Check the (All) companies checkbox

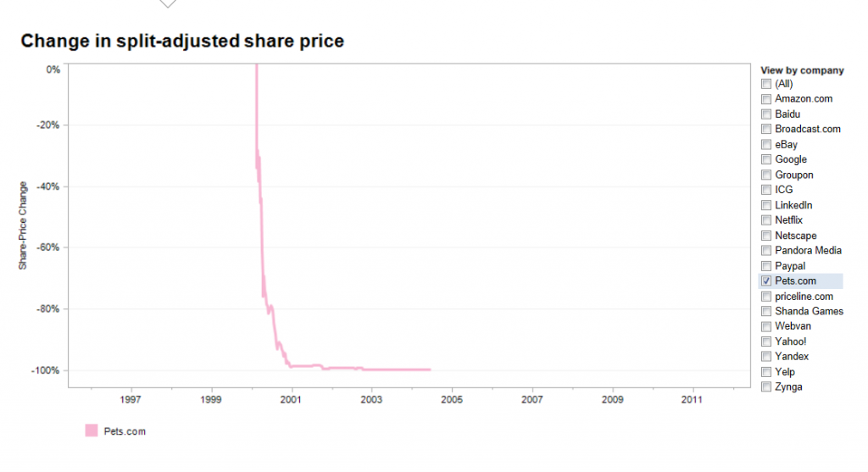(766, 84)
